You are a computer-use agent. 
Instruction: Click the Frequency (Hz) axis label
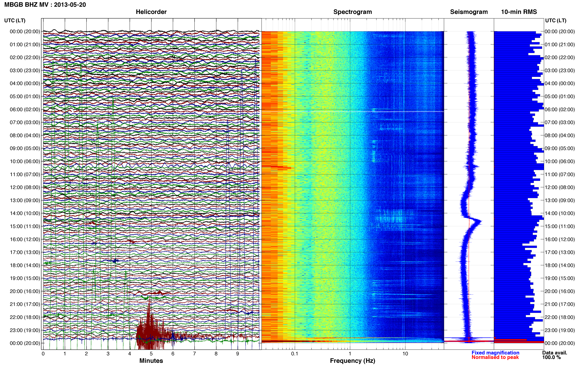pyautogui.click(x=352, y=361)
